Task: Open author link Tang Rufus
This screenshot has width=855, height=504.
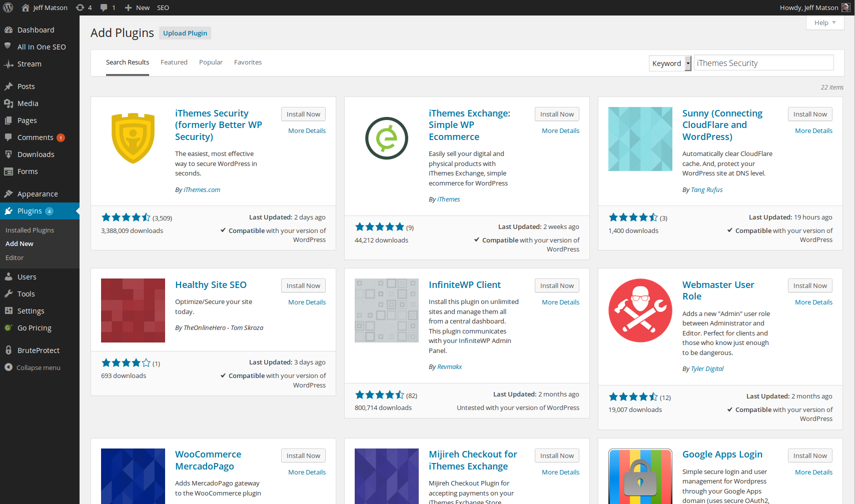Action: pyautogui.click(x=706, y=190)
